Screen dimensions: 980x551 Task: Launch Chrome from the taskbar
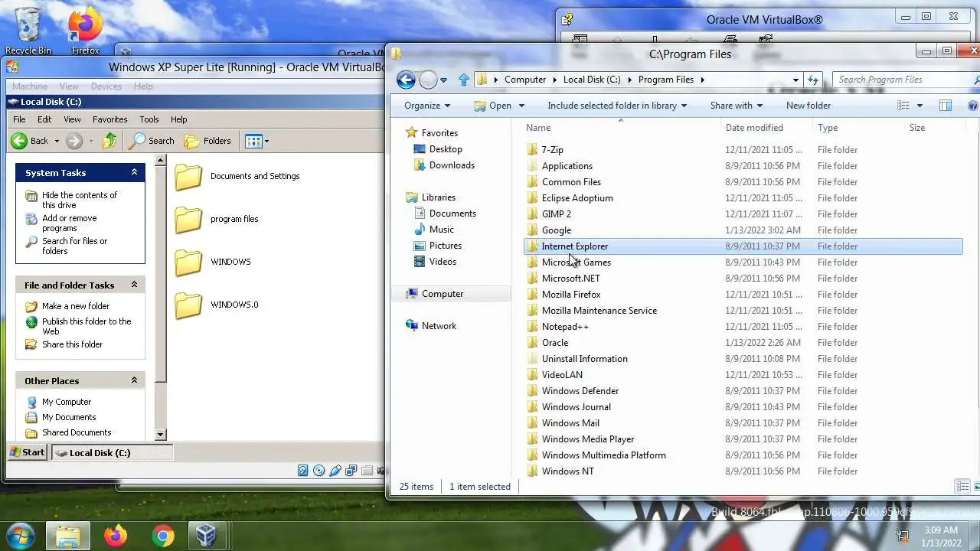(162, 536)
